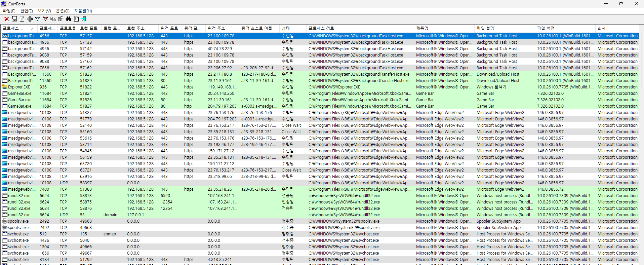
Task: Click the crosshair target window icon
Action: 30,19
